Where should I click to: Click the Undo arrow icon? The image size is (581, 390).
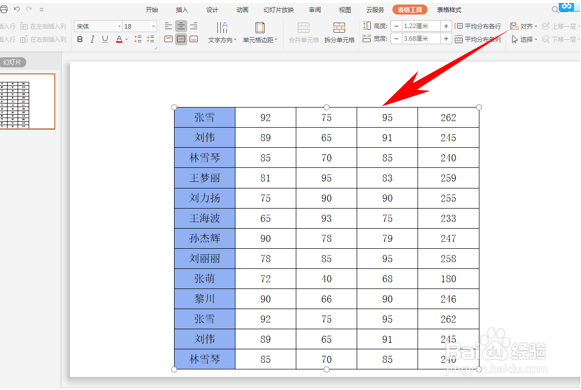point(17,9)
